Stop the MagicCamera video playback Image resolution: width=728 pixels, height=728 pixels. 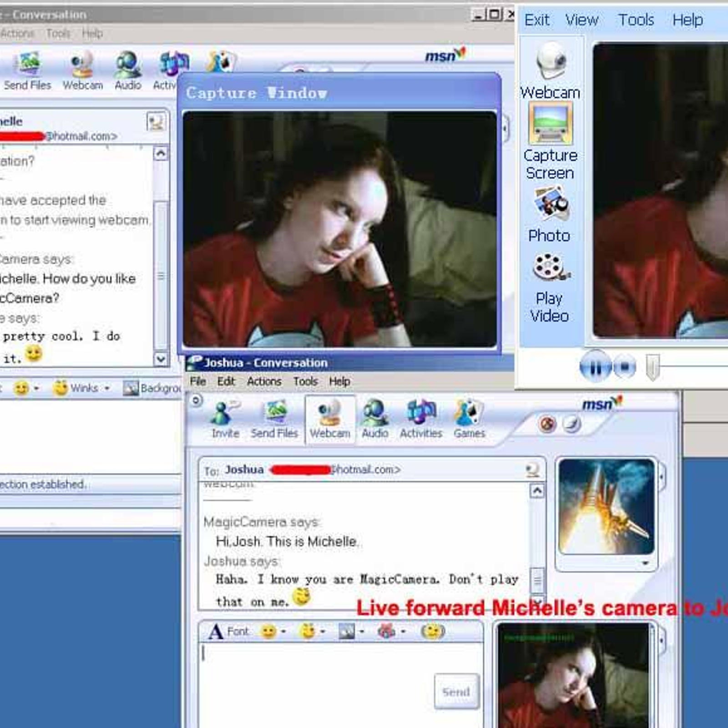625,366
